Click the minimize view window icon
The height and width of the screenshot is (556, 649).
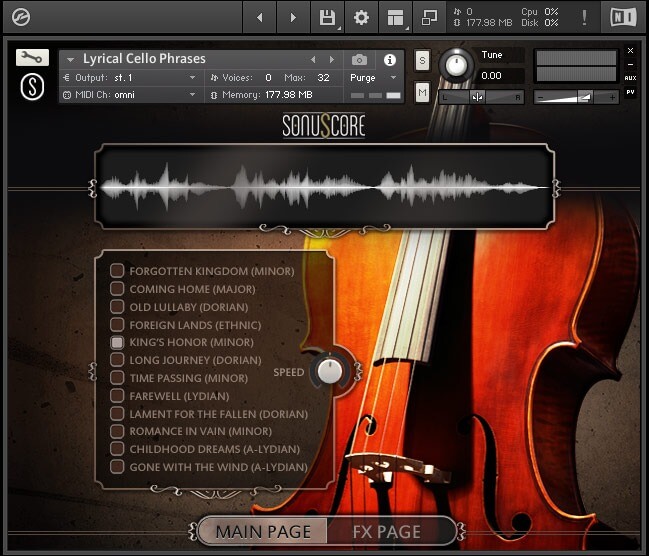tap(430, 17)
